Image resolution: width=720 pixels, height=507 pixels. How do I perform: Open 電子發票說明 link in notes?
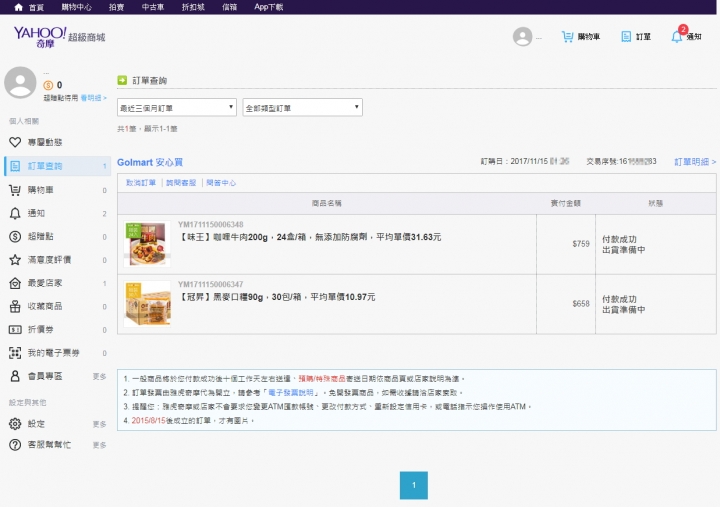(x=291, y=393)
